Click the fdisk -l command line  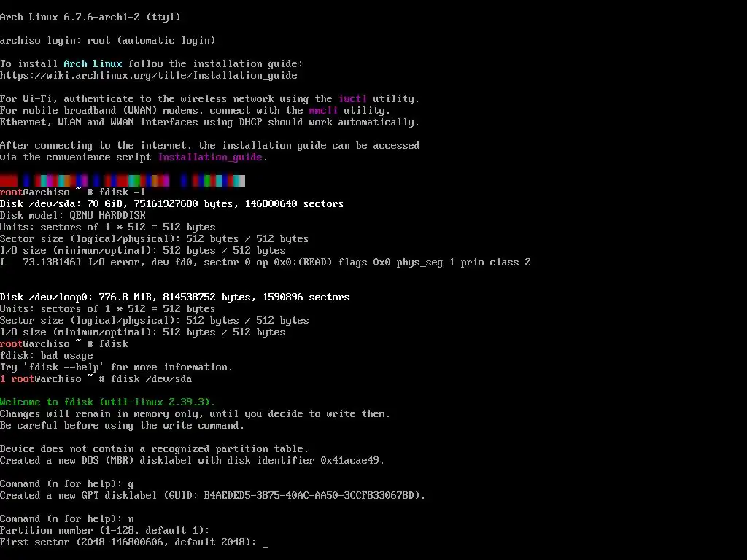click(72, 192)
